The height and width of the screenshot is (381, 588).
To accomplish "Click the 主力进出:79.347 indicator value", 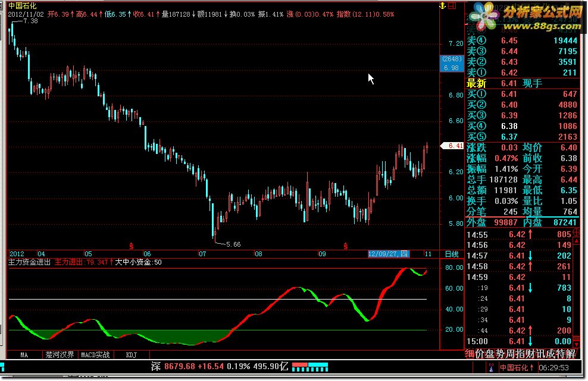I will [84, 262].
